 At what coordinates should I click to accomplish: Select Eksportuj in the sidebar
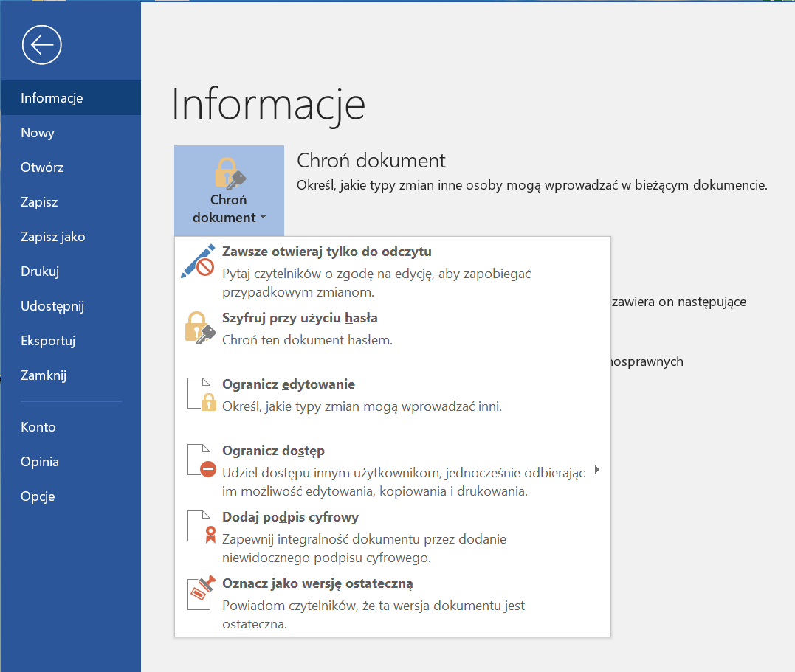[70, 341]
